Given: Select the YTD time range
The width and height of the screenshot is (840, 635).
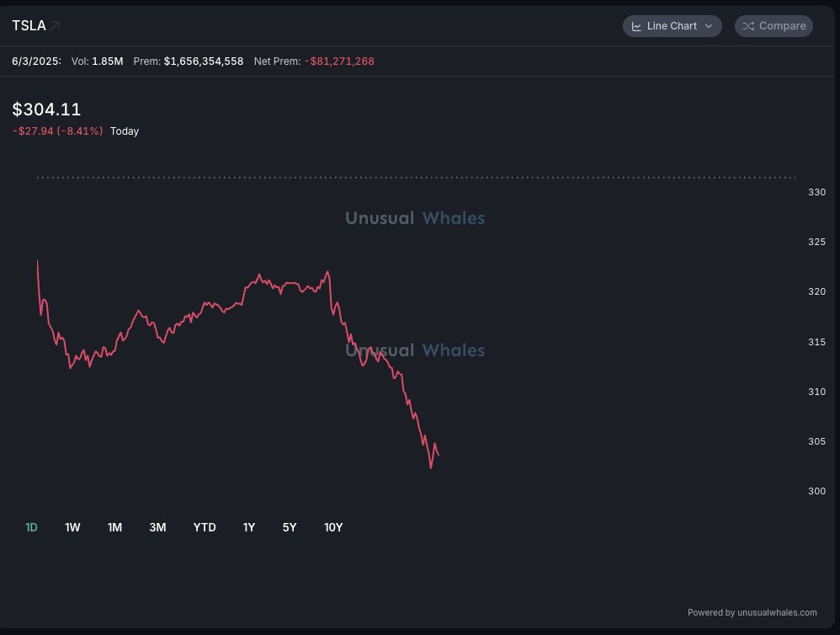Looking at the screenshot, I should [x=204, y=527].
